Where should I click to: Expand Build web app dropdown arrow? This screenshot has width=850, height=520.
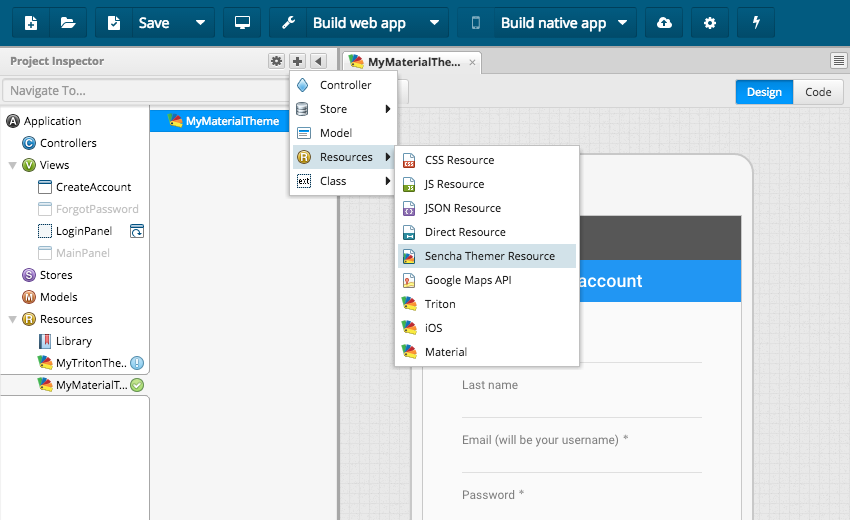click(x=434, y=23)
